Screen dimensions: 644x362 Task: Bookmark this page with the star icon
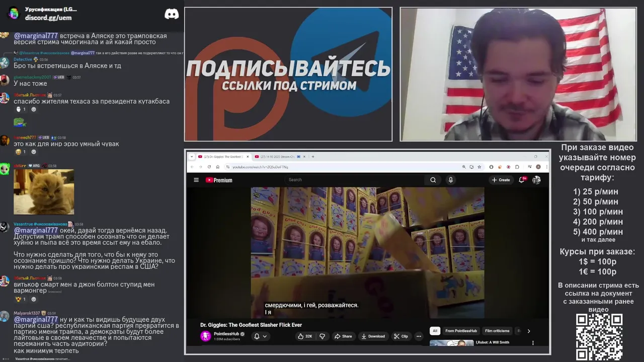point(479,167)
